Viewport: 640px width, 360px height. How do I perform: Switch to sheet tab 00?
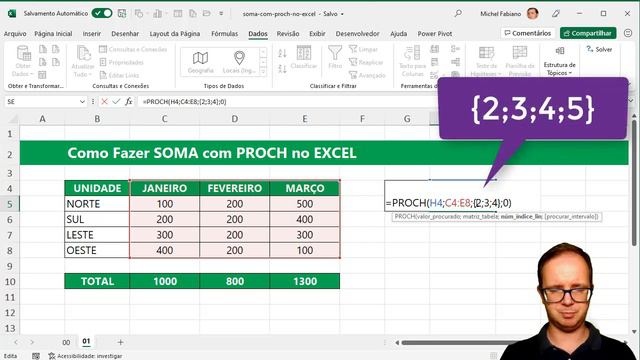tap(66, 342)
